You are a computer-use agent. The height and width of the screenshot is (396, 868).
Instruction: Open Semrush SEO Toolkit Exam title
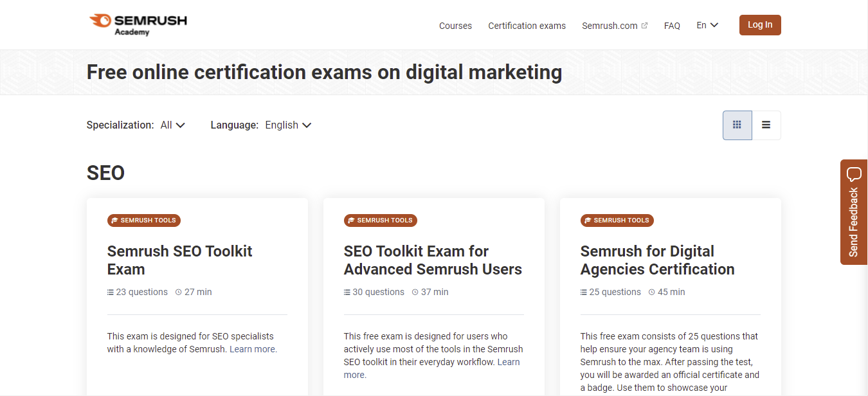(180, 260)
